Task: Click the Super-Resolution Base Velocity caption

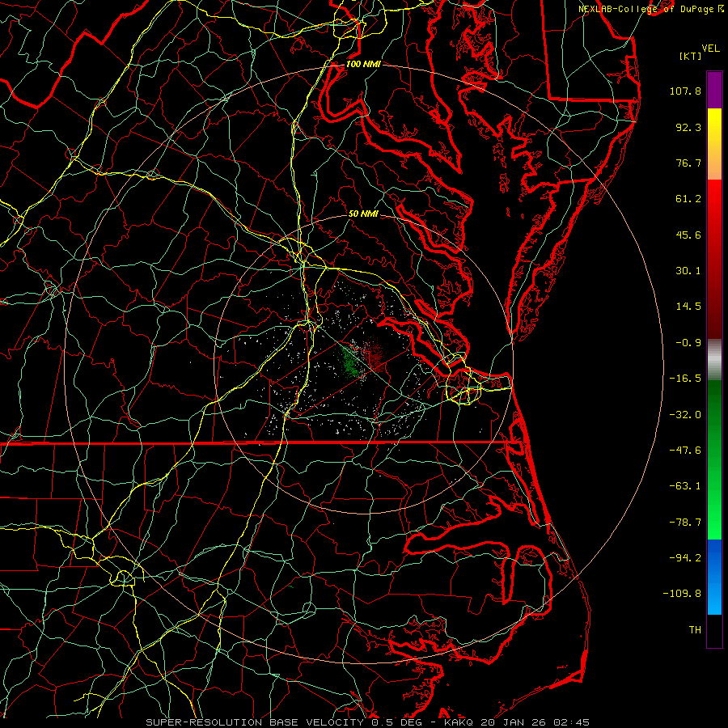Action: [368, 722]
